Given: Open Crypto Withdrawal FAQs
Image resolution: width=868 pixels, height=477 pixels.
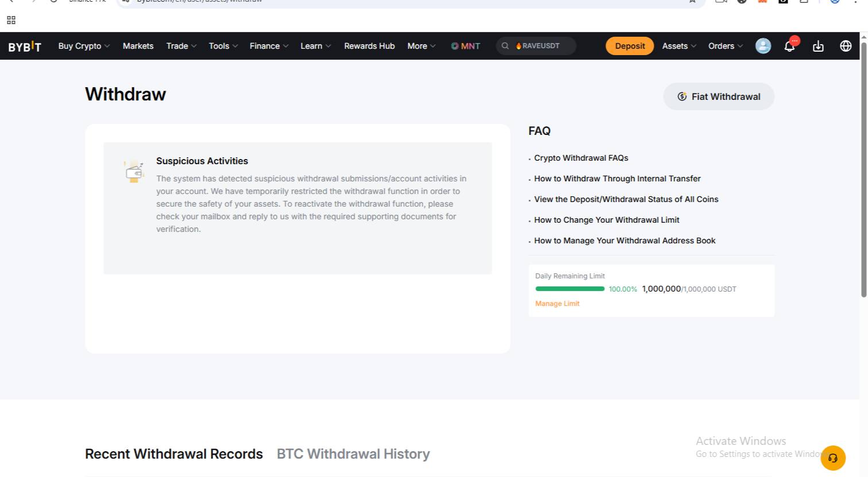Looking at the screenshot, I should click(581, 158).
